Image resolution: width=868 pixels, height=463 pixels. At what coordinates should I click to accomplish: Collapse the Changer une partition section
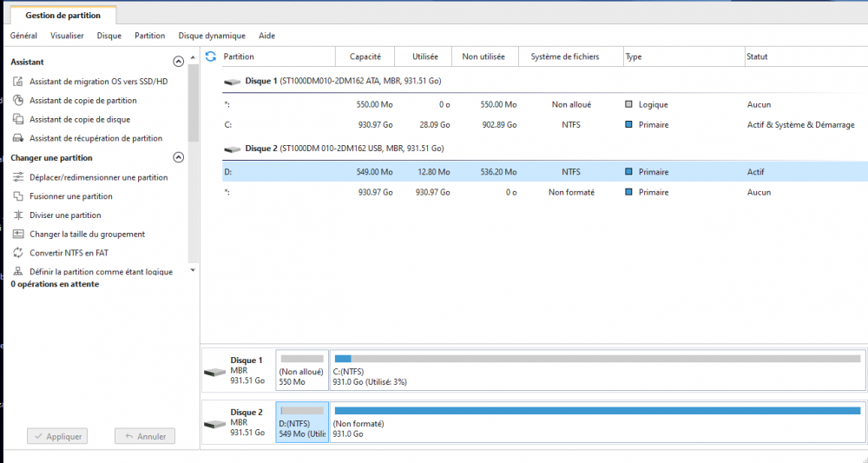(x=179, y=158)
